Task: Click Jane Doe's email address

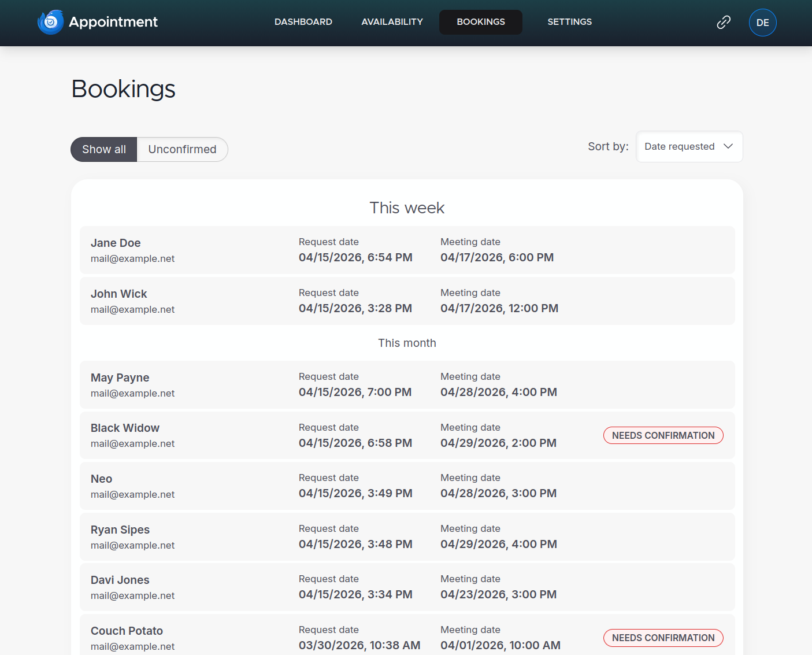Action: [x=132, y=258]
